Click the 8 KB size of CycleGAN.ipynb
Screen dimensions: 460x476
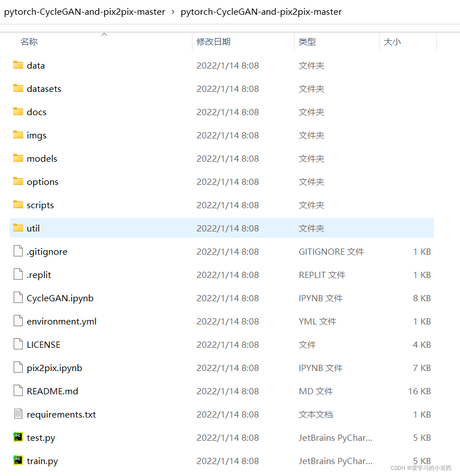pyautogui.click(x=422, y=298)
